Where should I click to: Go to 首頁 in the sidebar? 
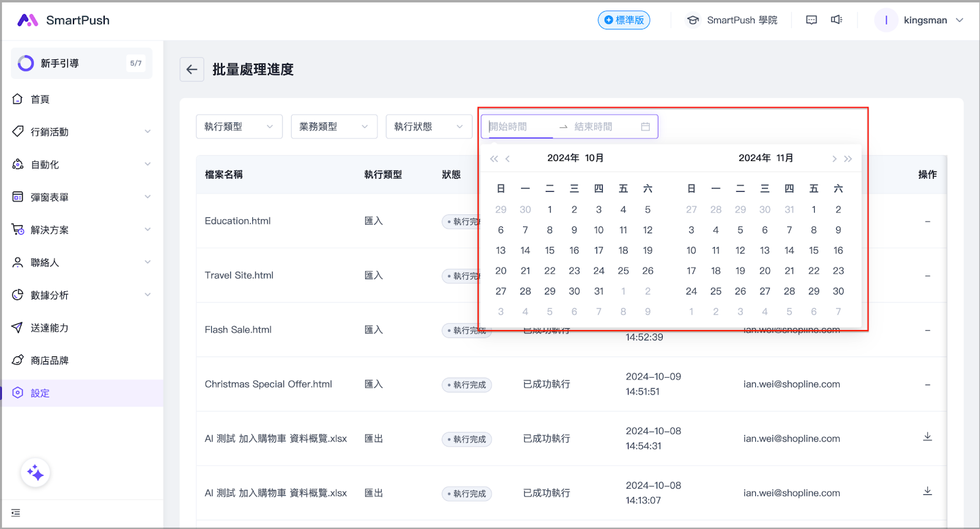pyautogui.click(x=40, y=99)
